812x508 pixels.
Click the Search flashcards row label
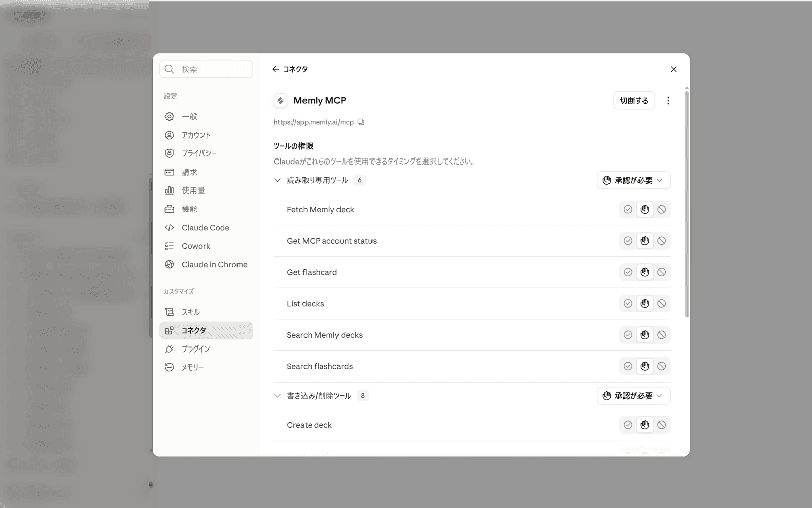coord(320,366)
